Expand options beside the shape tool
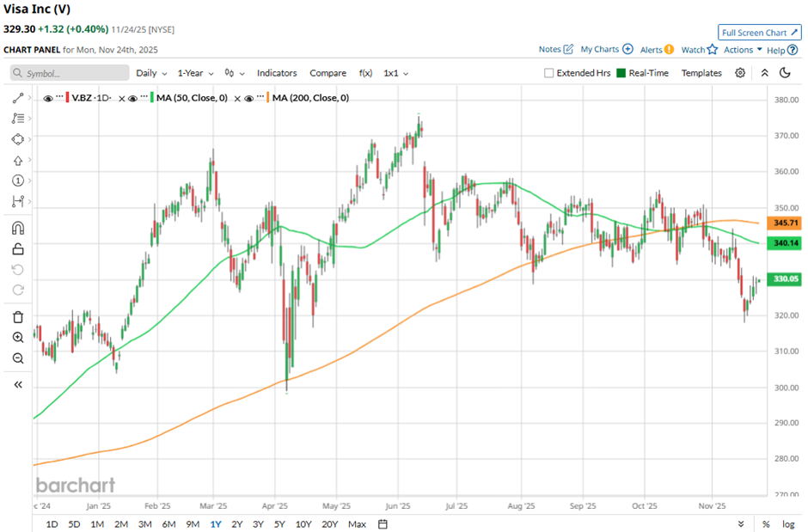The image size is (808, 532). [x=29, y=139]
